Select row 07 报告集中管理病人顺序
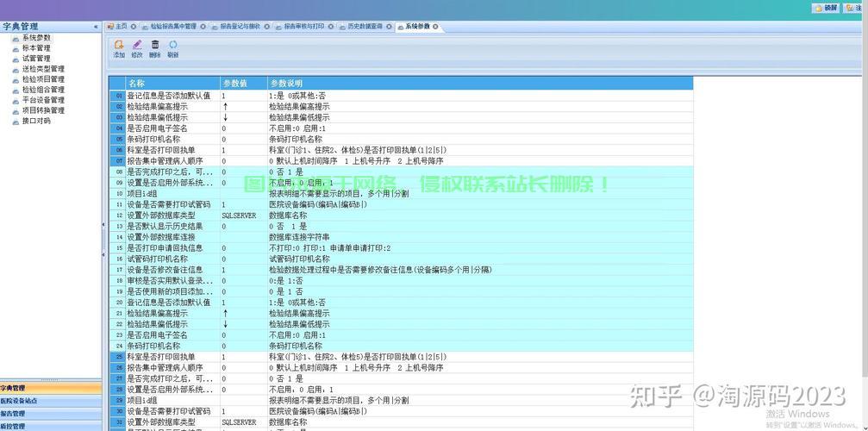The height and width of the screenshot is (431, 868). click(x=401, y=161)
